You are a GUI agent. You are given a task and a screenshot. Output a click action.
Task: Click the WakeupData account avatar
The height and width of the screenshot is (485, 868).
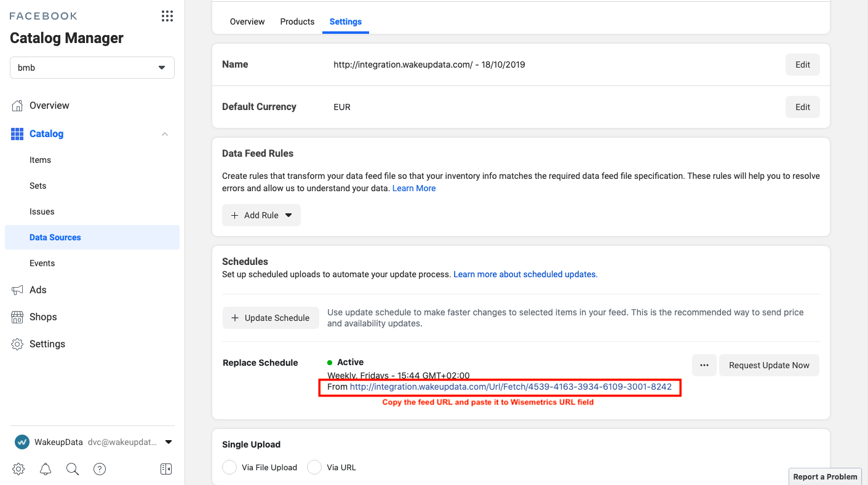[22, 442]
